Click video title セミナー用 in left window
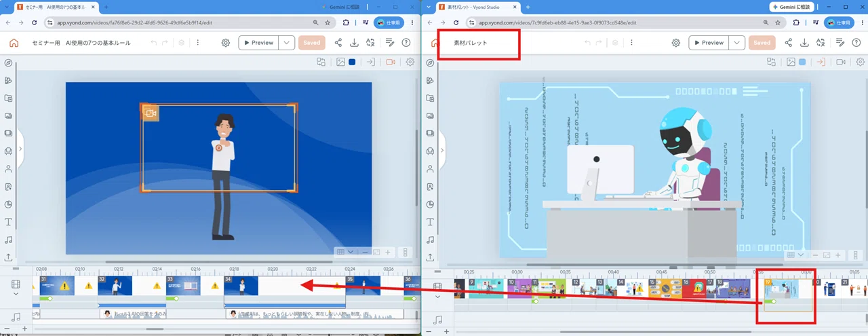868x336 pixels. [81, 43]
